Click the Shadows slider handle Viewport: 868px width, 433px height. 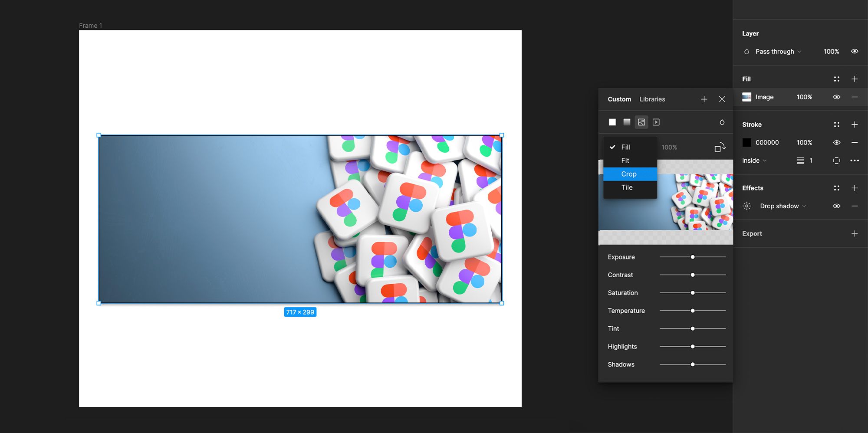coord(693,364)
